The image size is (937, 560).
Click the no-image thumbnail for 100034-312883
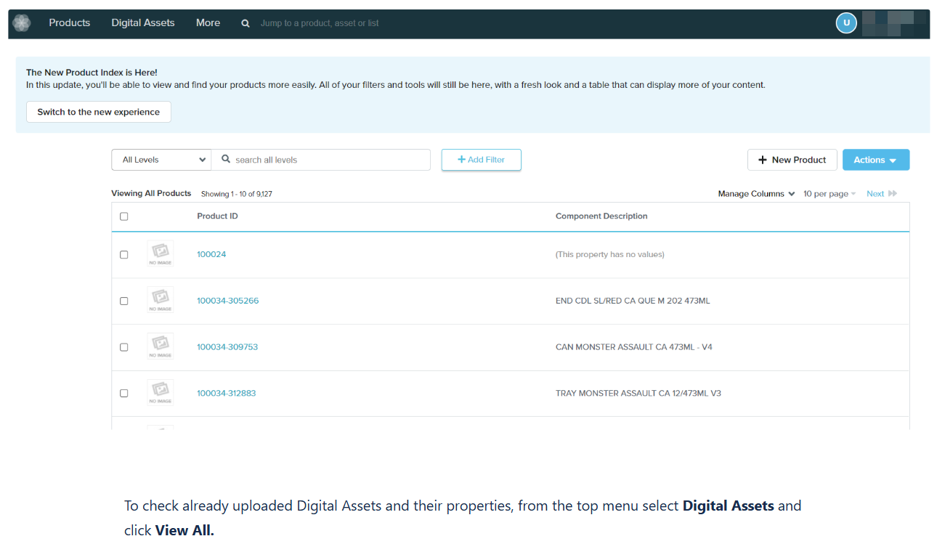click(160, 393)
